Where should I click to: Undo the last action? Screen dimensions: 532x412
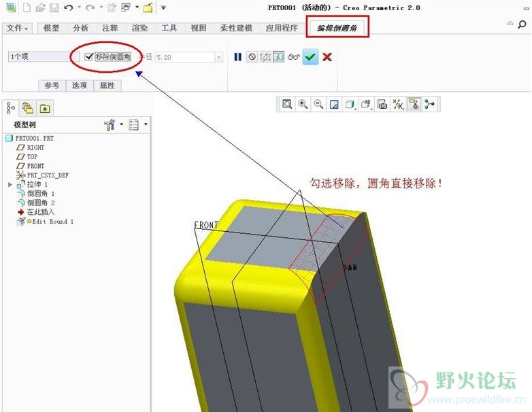69,7
